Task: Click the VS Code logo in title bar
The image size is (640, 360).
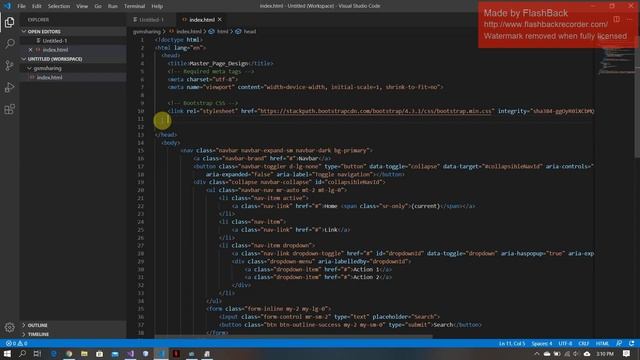Action: click(7, 6)
